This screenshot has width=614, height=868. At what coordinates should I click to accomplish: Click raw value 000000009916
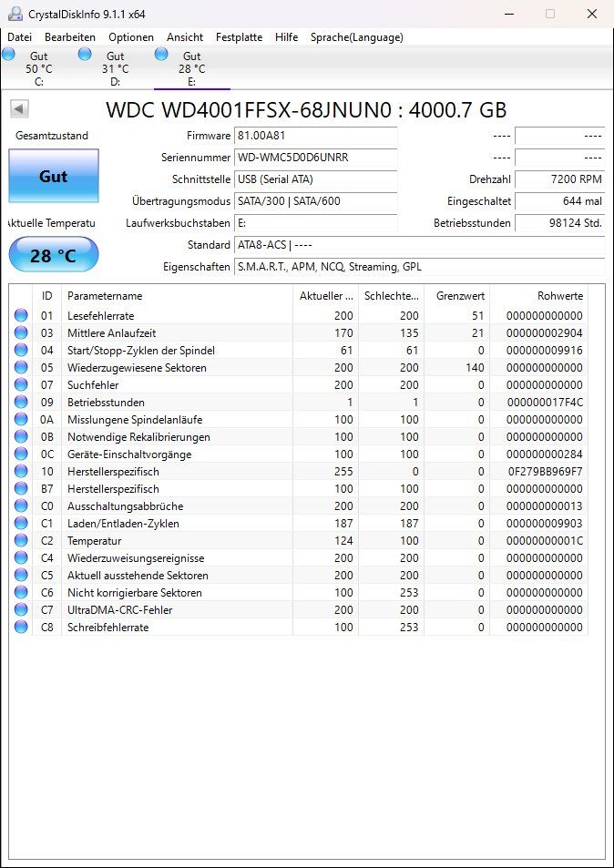click(x=545, y=351)
